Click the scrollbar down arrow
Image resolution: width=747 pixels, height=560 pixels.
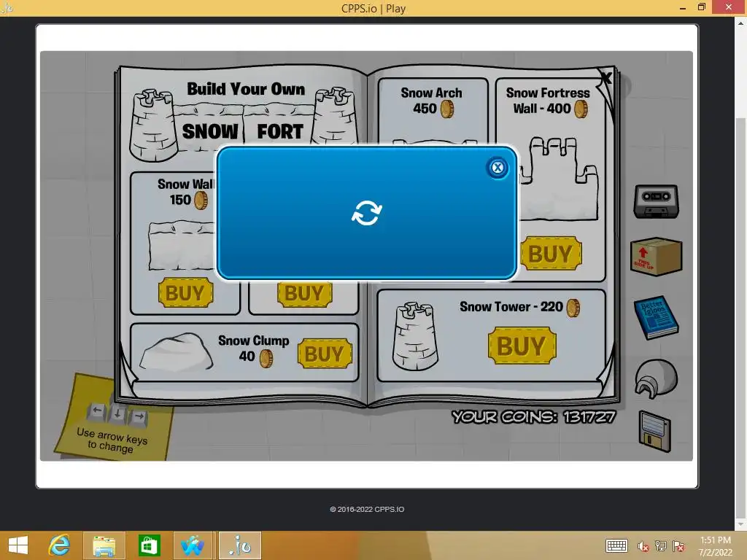(741, 524)
